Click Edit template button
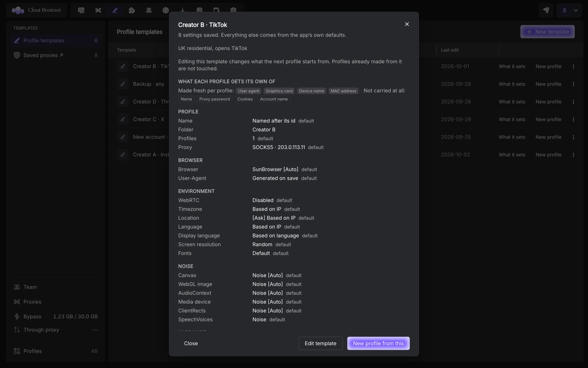 (320, 343)
